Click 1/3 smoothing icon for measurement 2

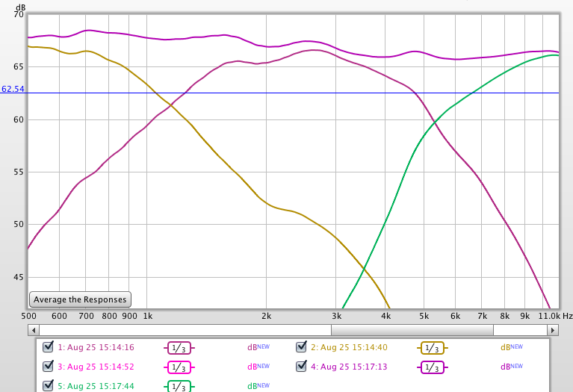click(432, 347)
